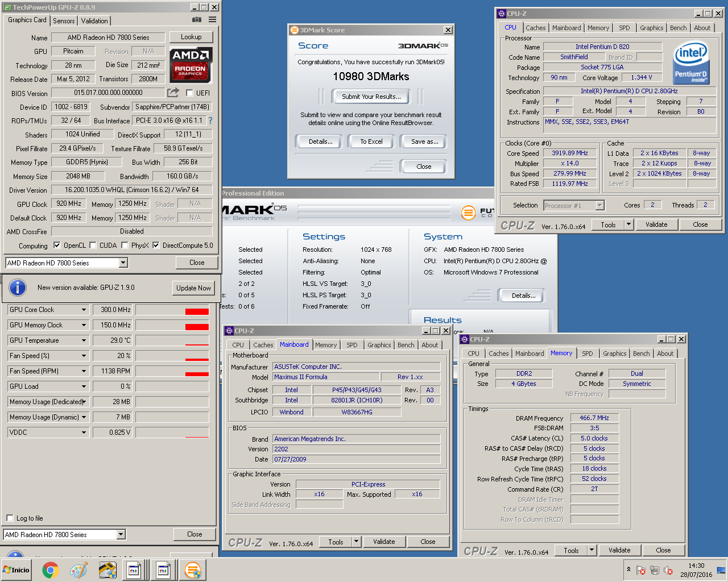Open the About tab in top-right CPU-Z window
The width and height of the screenshot is (728, 582).
(x=702, y=28)
